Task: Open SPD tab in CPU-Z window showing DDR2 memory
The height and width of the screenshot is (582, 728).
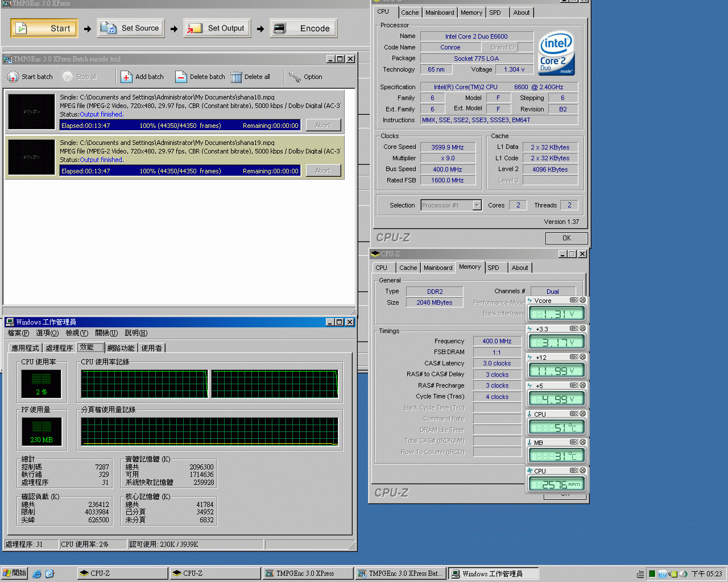Action: coord(493,268)
